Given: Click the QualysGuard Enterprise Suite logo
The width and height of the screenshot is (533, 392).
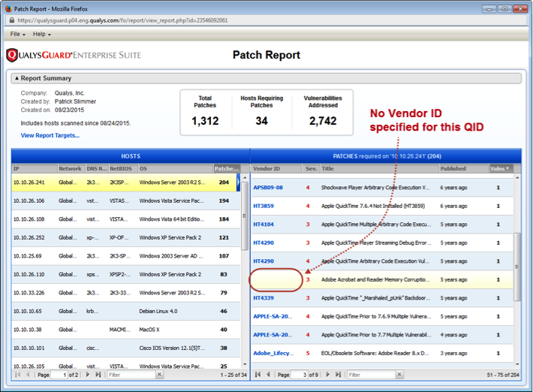Looking at the screenshot, I should click(74, 55).
